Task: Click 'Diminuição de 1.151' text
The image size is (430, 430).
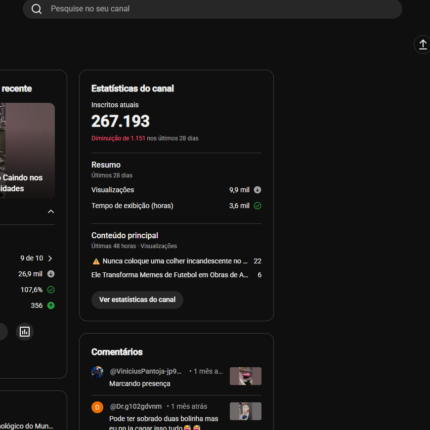Action: pos(118,138)
